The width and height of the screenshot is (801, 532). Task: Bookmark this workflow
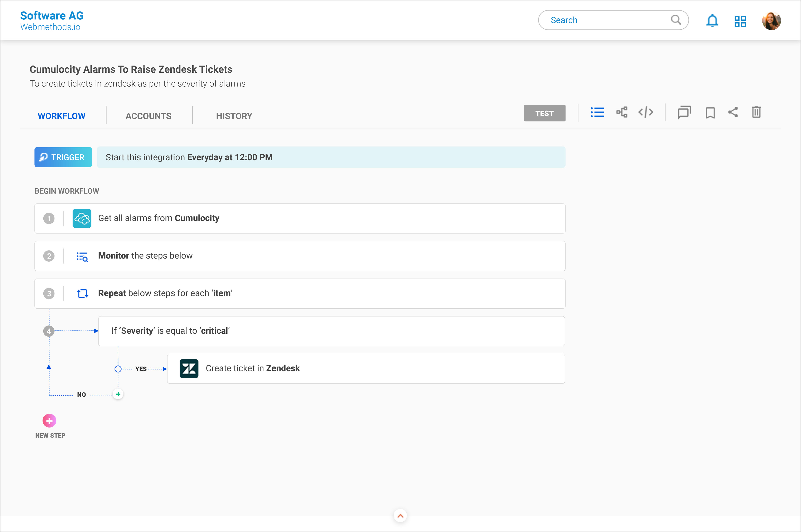coord(710,113)
